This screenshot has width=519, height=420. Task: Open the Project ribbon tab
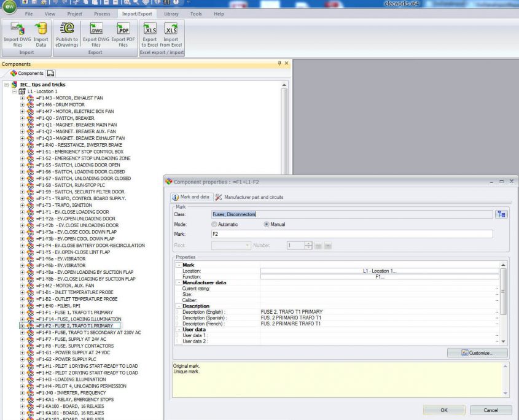pos(74,14)
